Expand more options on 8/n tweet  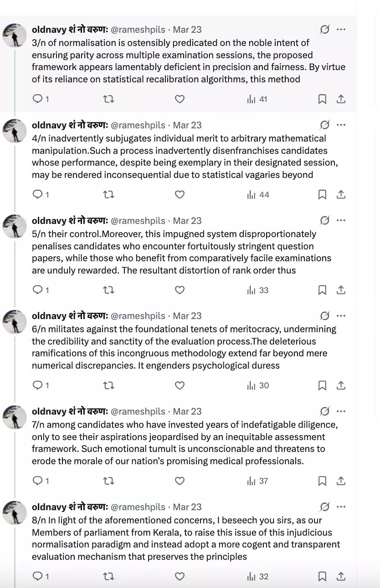341,507
